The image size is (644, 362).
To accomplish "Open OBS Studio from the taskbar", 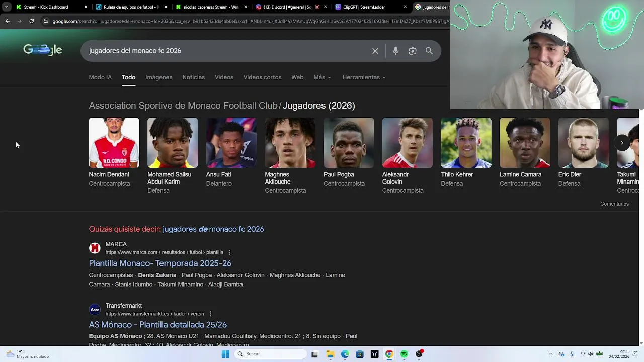I will [419, 354].
